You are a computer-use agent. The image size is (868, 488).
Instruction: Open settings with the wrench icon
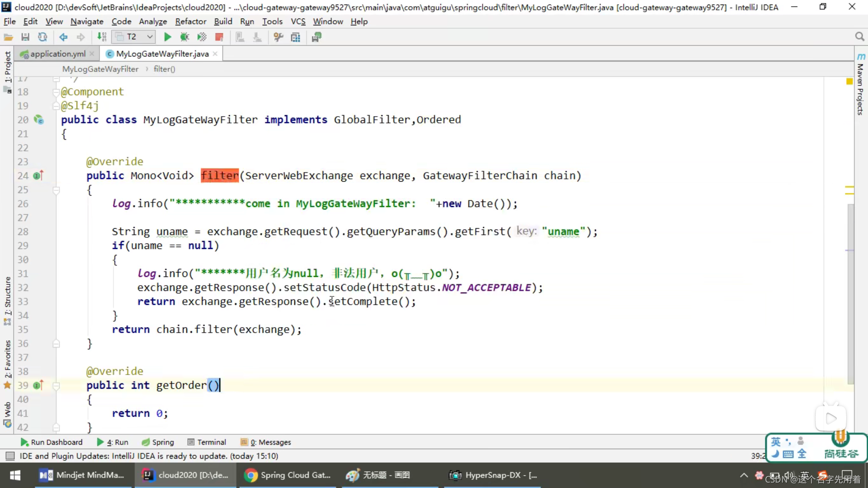(x=278, y=37)
